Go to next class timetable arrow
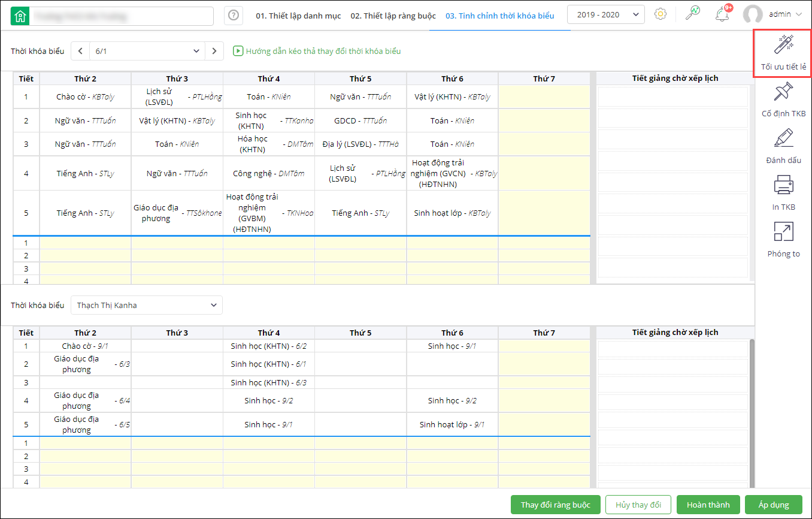This screenshot has height=519, width=812. (x=214, y=52)
